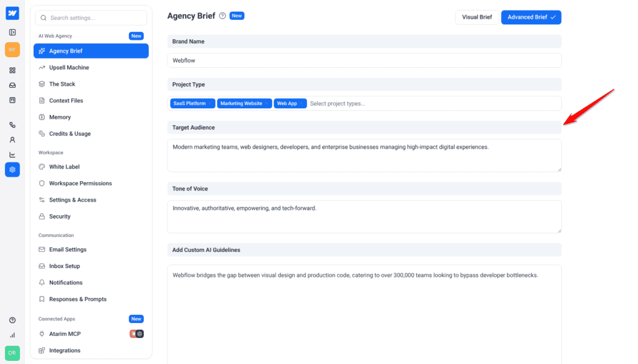Click the New badge beside Agency Brief title

pos(237,16)
